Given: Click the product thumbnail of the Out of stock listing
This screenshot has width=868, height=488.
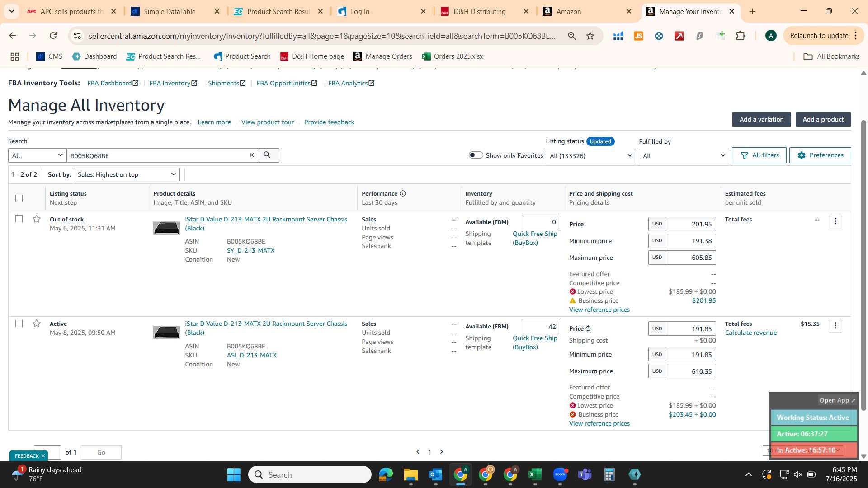Looking at the screenshot, I should 166,228.
